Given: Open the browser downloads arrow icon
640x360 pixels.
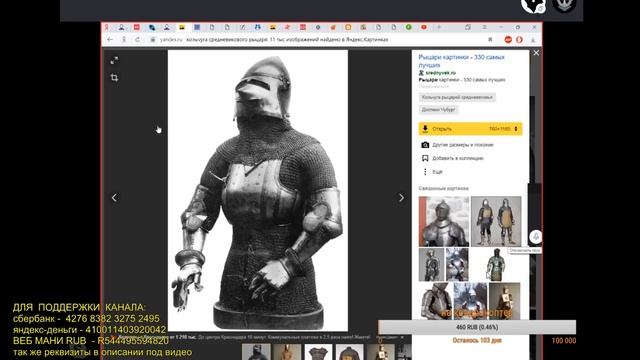Looking at the screenshot, I should pos(533,40).
